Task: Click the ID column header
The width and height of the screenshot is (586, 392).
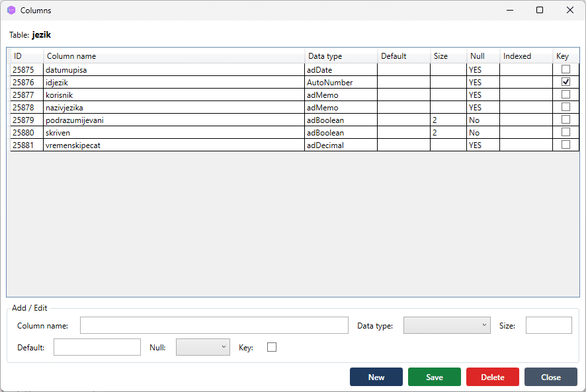Action: pos(20,56)
